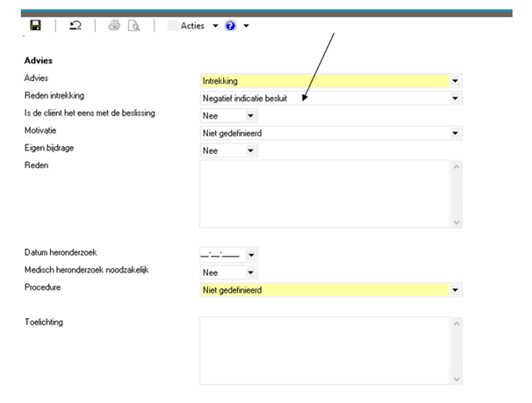Expand the Reden intrekking dropdown
The width and height of the screenshot is (532, 403).
455,98
